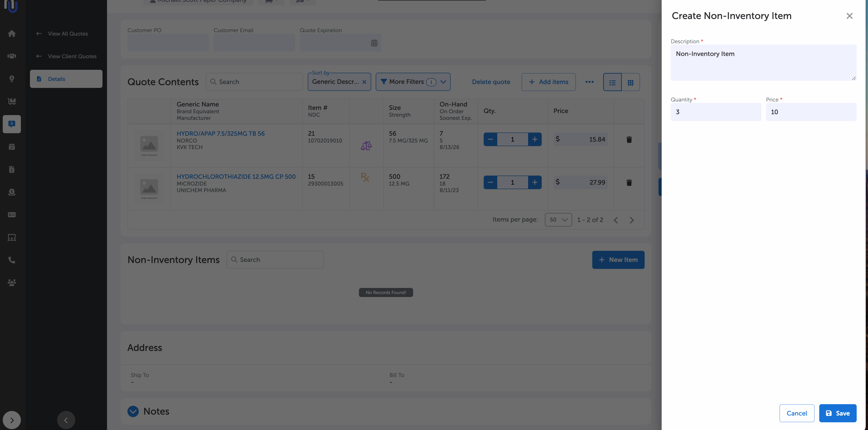The width and height of the screenshot is (868, 430).
Task: Click quantity value in HYDRO/APAP row
Action: tap(512, 139)
